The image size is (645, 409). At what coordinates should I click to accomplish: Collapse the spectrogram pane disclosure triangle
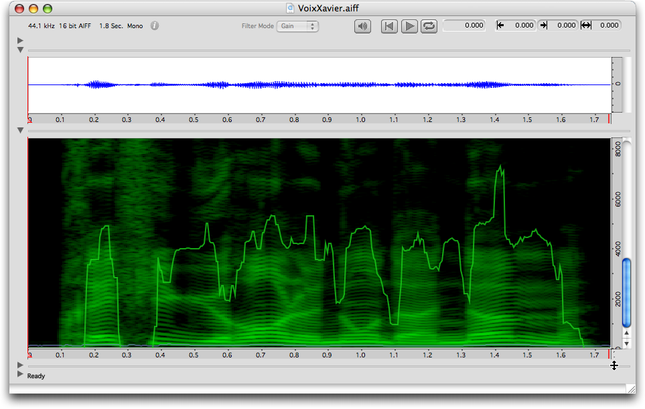[x=21, y=130]
